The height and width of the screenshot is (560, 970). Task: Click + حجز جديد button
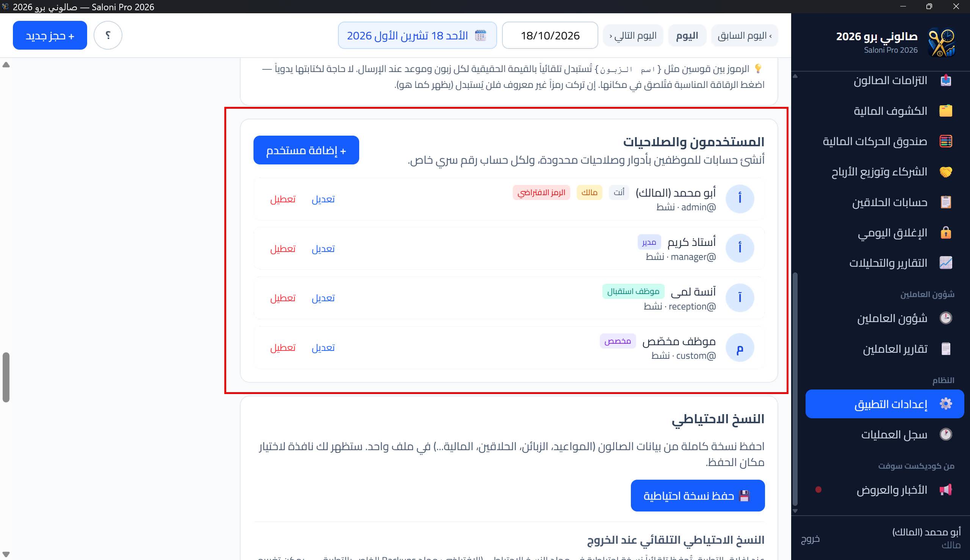point(50,35)
